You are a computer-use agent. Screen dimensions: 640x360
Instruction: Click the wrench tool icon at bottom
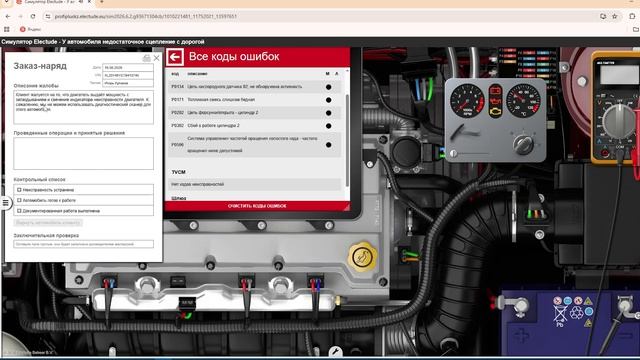(336, 351)
